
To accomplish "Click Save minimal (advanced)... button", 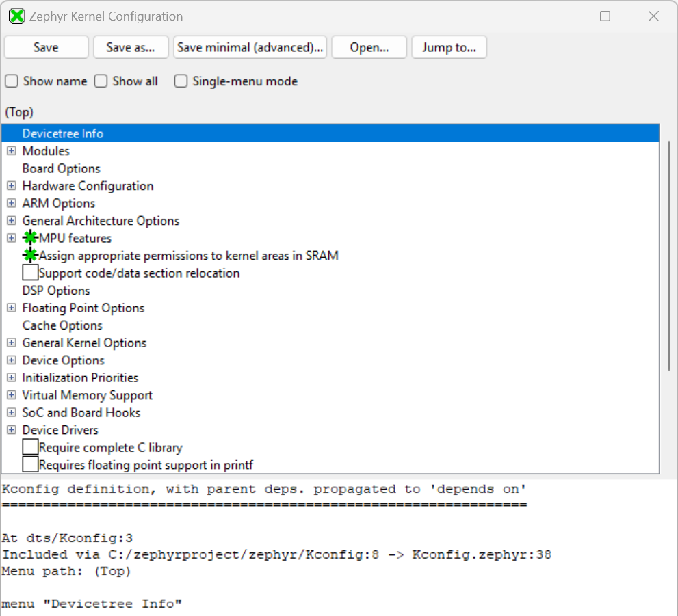I will pyautogui.click(x=250, y=47).
